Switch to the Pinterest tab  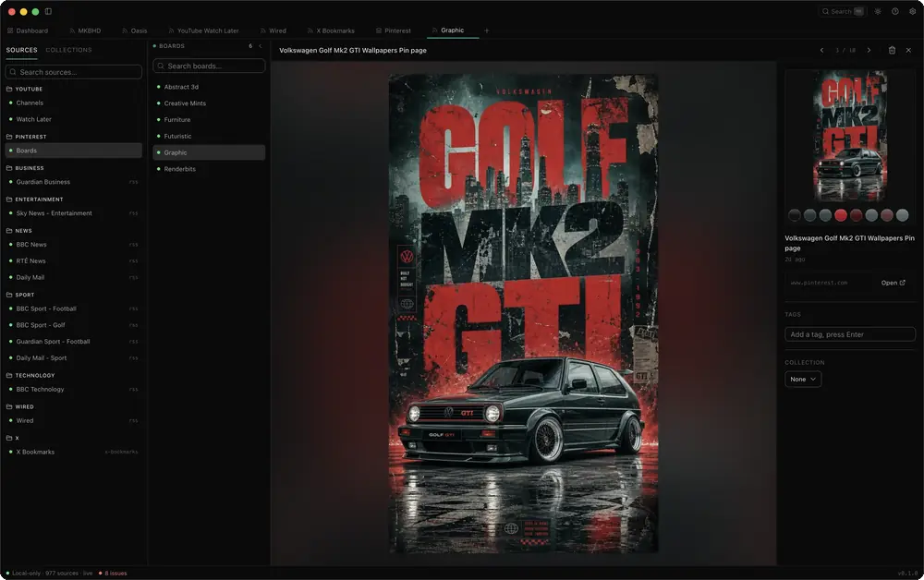coord(394,30)
